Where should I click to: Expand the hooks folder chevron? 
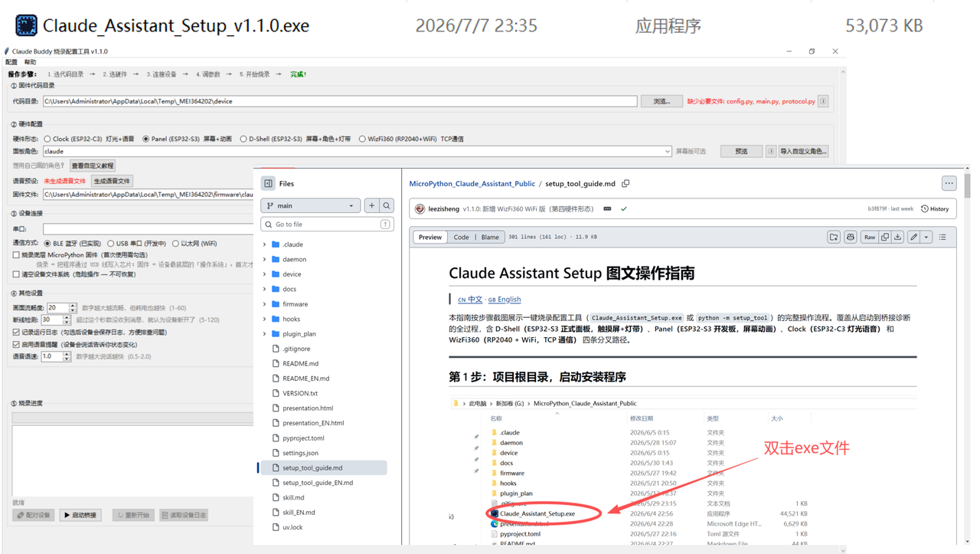(x=265, y=319)
